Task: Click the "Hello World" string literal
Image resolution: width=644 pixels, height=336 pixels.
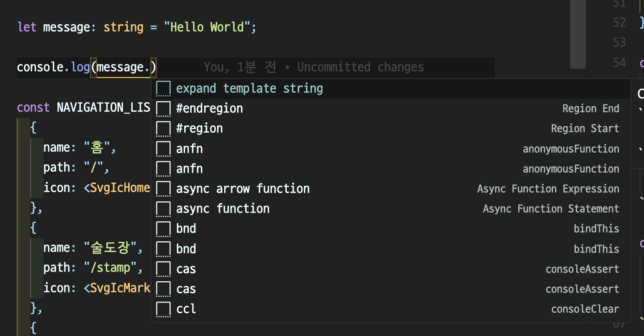Action: 207,27
